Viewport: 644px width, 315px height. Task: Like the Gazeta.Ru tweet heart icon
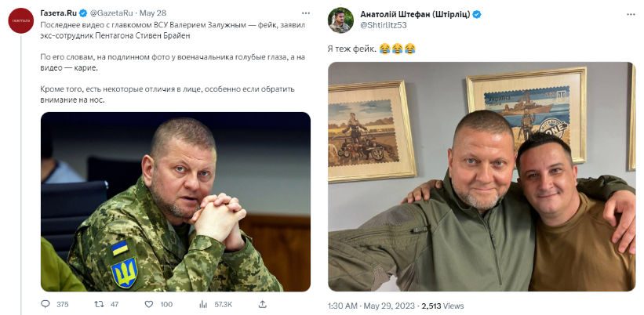pos(149,304)
